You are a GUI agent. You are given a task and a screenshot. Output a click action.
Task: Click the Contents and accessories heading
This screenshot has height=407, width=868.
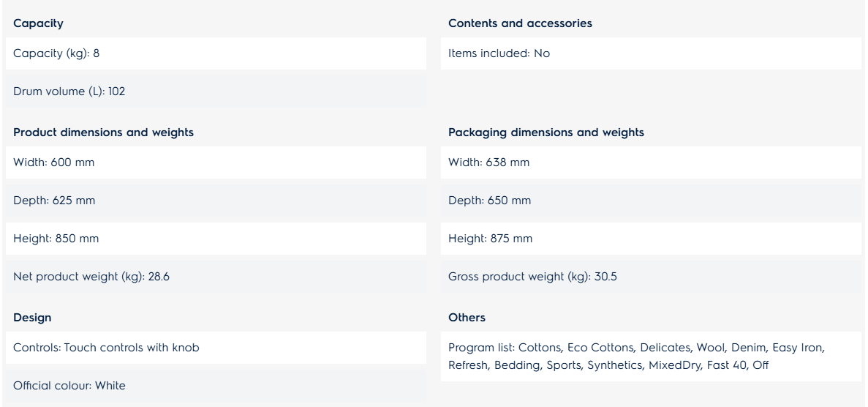520,23
